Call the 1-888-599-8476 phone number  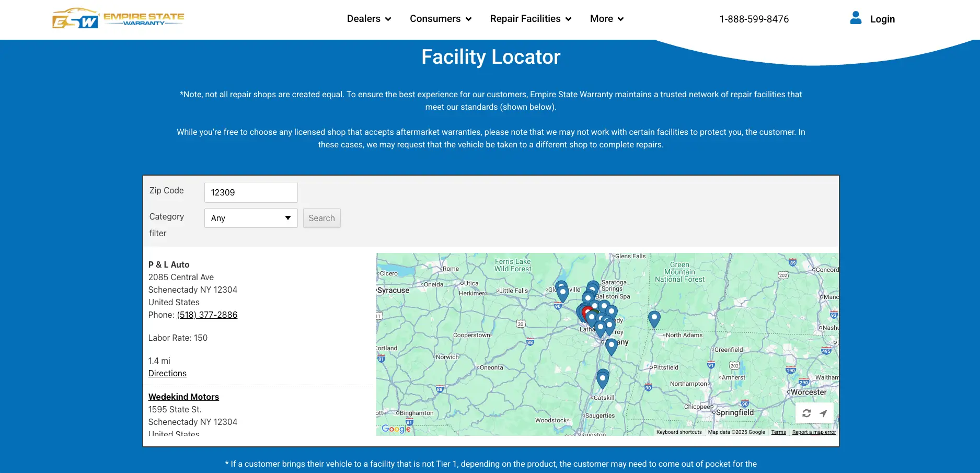click(x=754, y=19)
